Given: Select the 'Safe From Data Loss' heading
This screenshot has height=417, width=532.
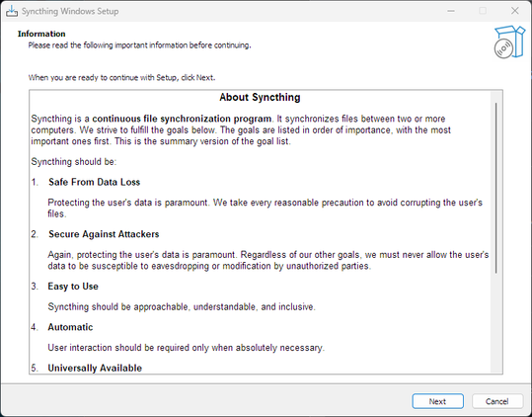Looking at the screenshot, I should [x=94, y=182].
